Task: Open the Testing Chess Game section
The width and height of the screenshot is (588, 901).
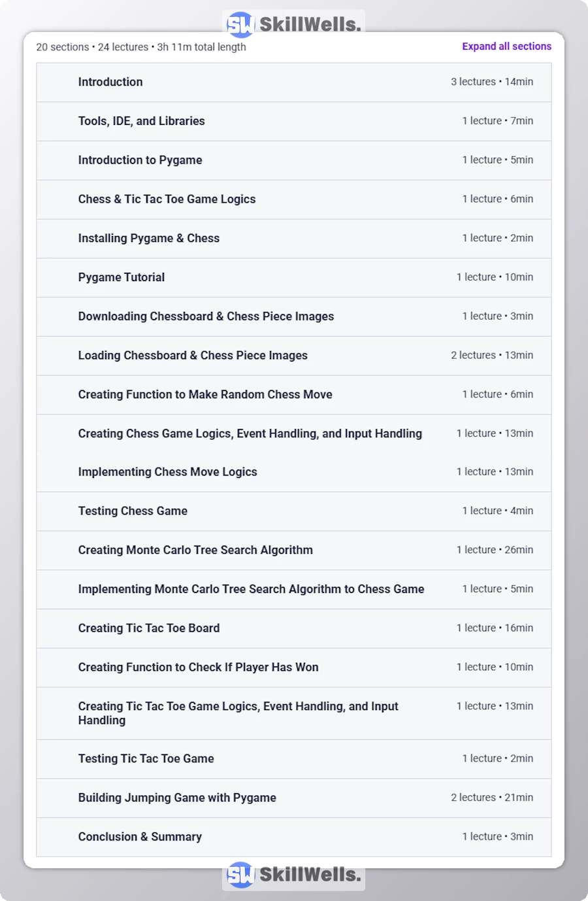Action: 133,511
